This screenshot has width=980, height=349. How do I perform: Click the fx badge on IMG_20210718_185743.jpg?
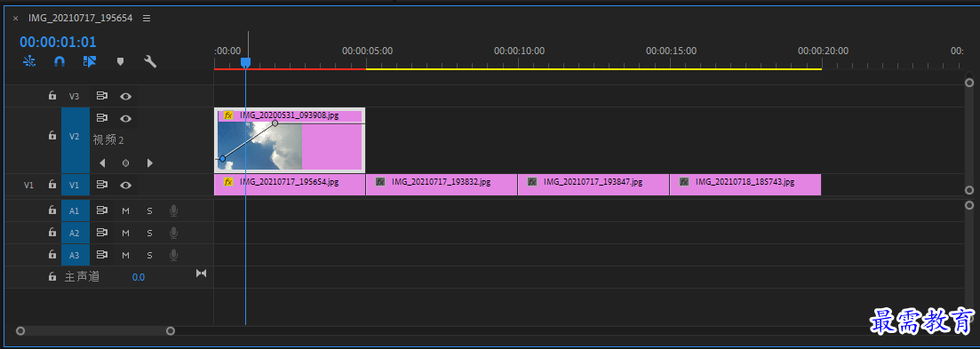coord(684,182)
